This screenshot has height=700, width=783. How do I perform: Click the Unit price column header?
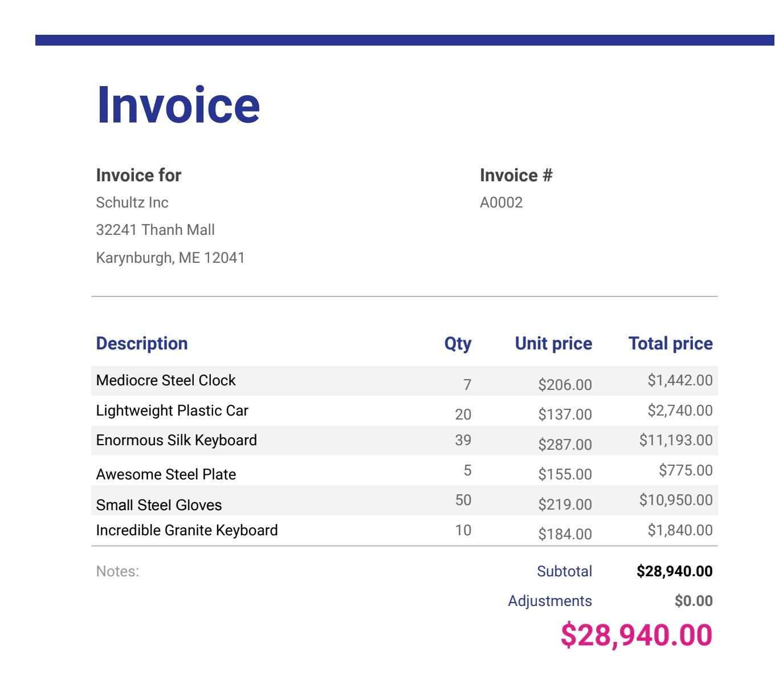[553, 343]
